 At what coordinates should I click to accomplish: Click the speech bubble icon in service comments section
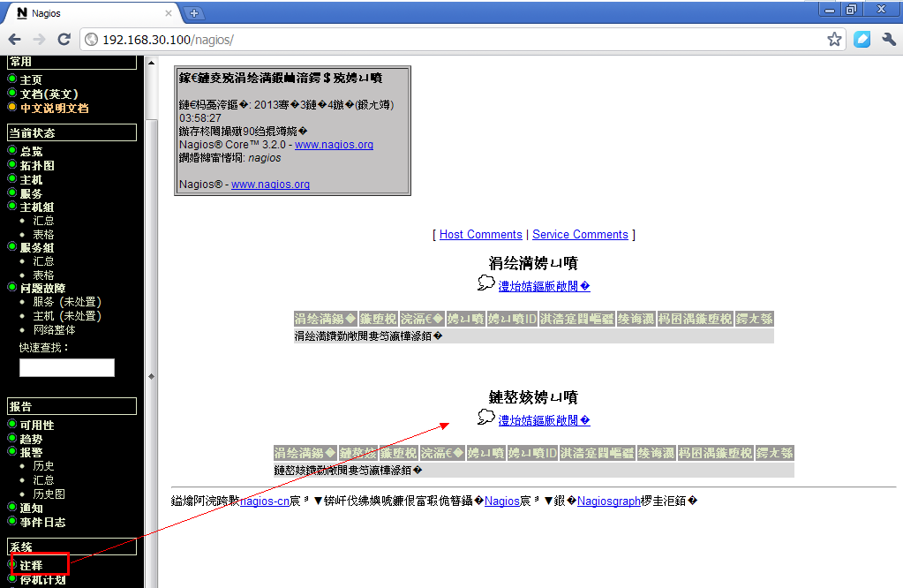[x=486, y=417]
